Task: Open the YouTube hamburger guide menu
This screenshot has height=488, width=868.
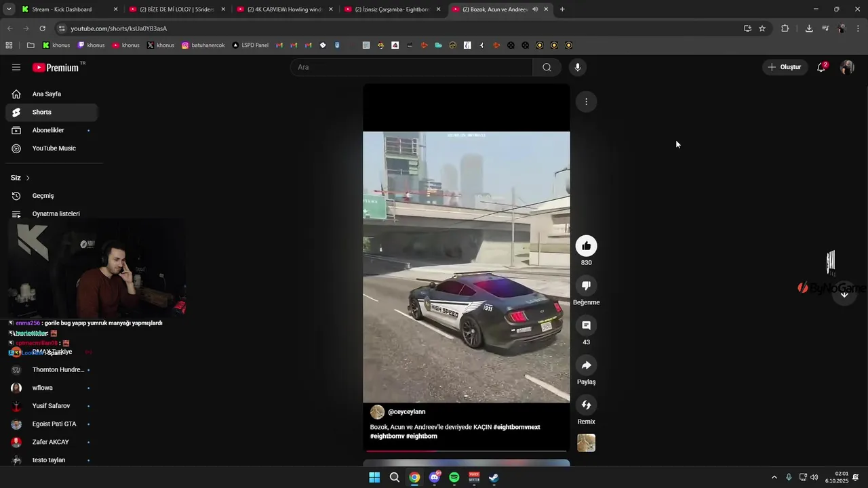Action: click(16, 67)
